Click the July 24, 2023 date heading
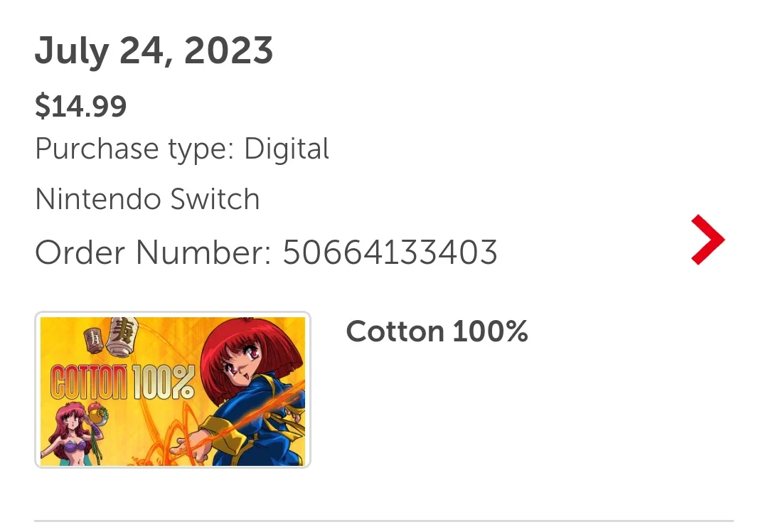The height and width of the screenshot is (532, 768). tap(154, 51)
